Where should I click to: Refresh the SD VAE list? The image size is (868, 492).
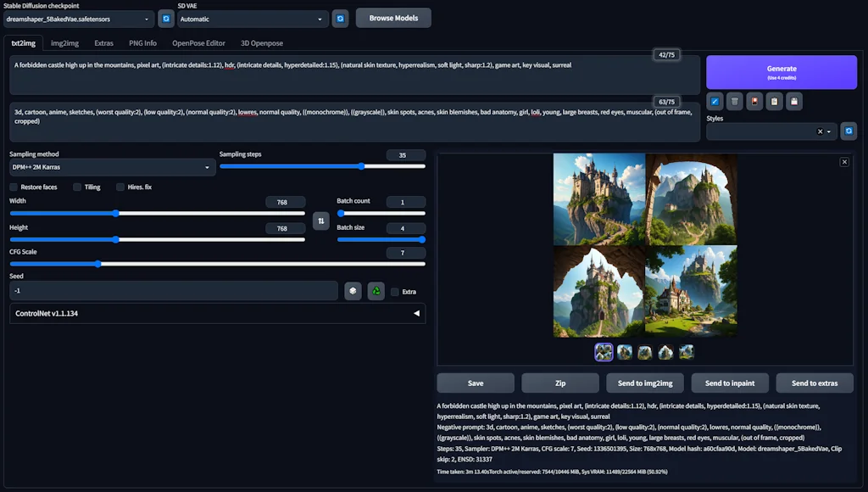pyautogui.click(x=340, y=18)
